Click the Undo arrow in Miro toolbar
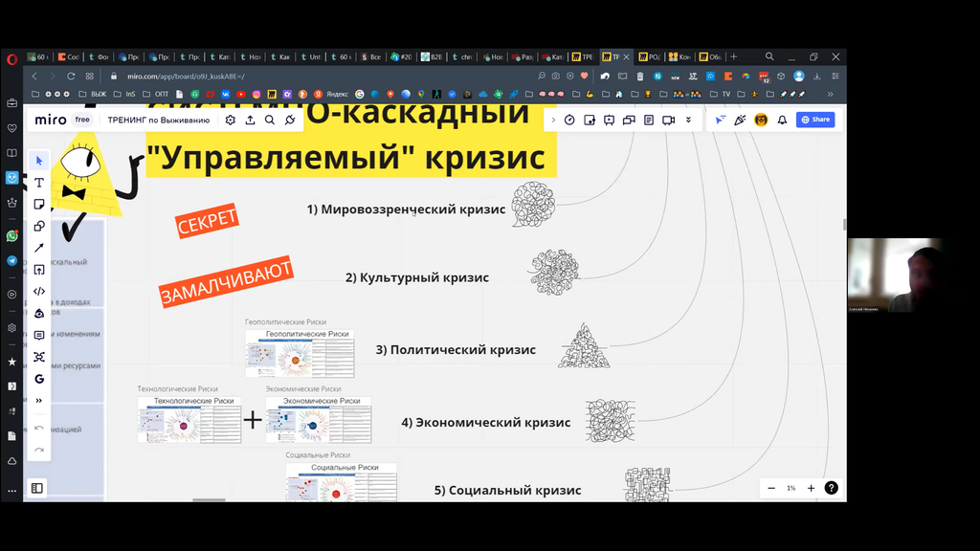980x551 pixels. (x=38, y=428)
